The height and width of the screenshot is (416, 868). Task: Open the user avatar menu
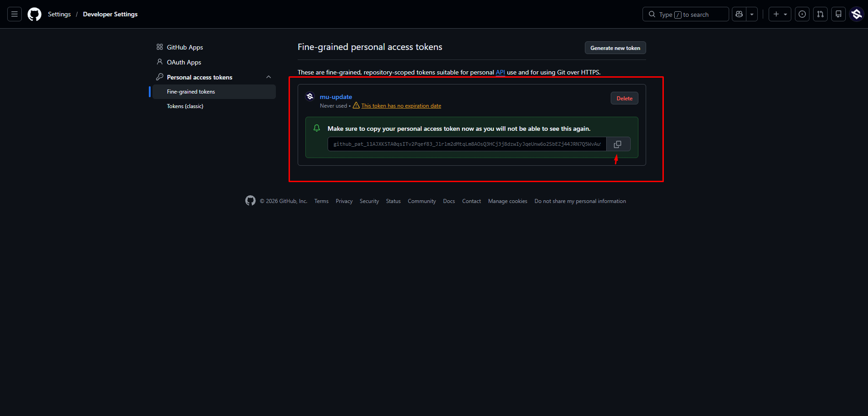coord(857,14)
